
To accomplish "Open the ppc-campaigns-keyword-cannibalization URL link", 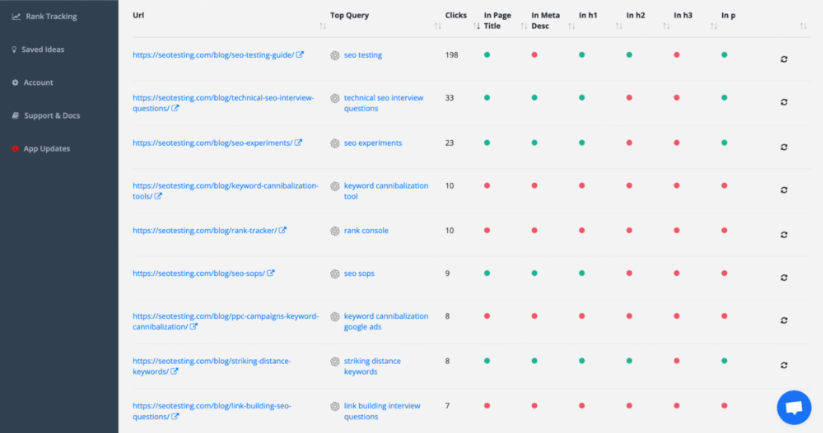I will pos(225,321).
